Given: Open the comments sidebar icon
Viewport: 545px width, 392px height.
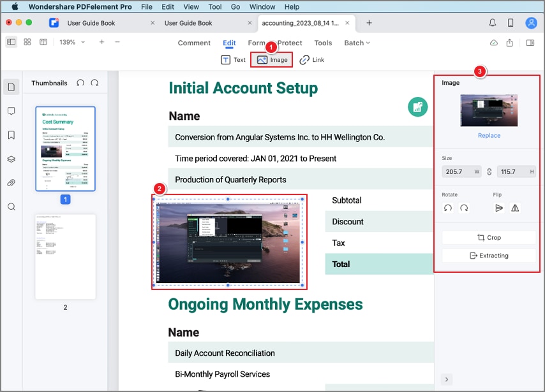Looking at the screenshot, I should point(11,111).
